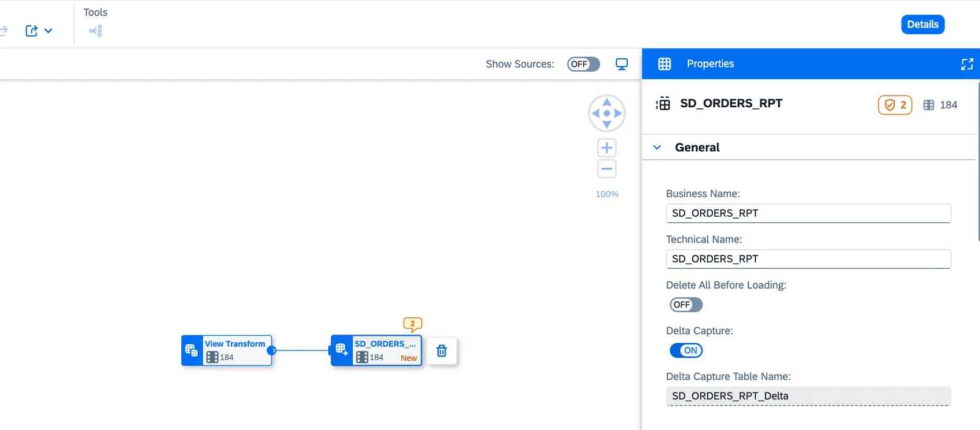Screen dimensions: 980x430
Task: Click the New status label on node
Action: tap(409, 358)
